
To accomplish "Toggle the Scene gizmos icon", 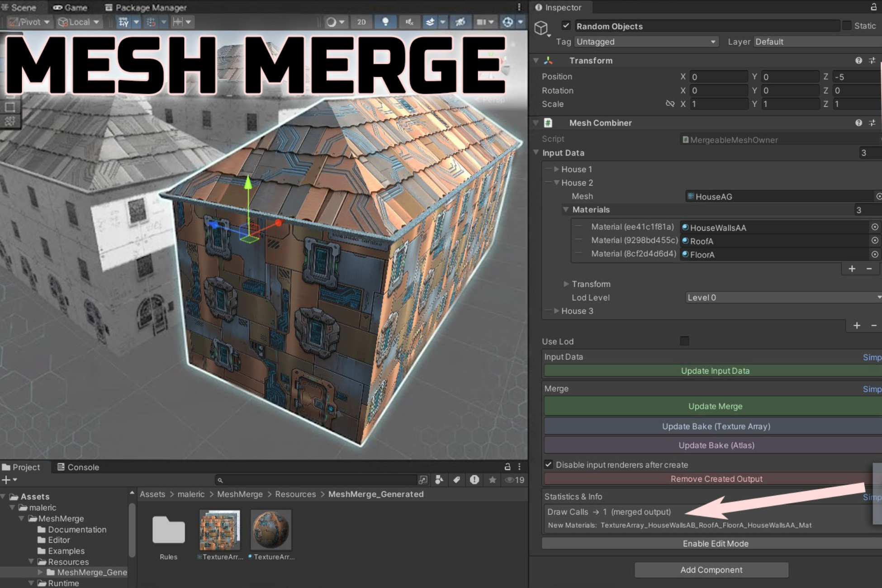I will point(507,22).
